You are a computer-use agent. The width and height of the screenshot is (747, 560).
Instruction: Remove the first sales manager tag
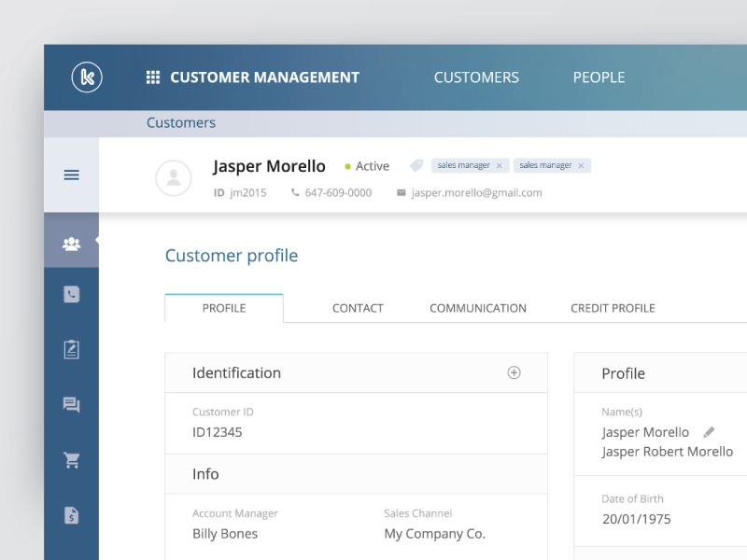point(500,165)
